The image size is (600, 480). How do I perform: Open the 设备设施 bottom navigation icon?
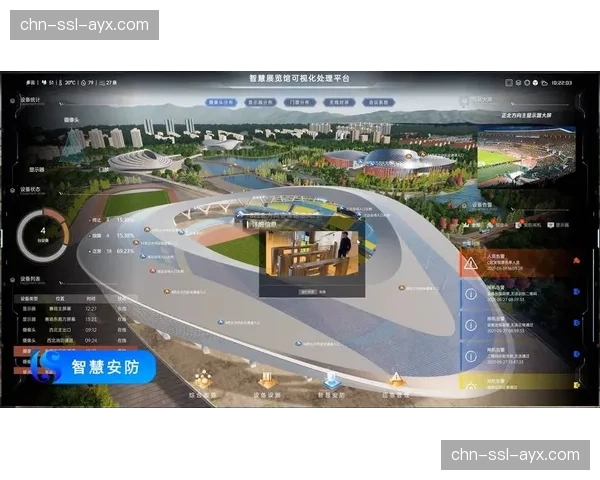coord(267,379)
